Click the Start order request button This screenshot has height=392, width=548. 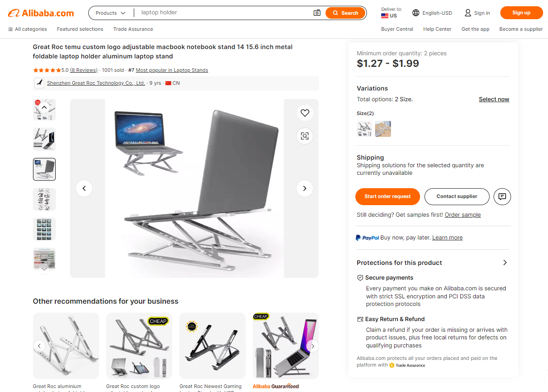click(x=387, y=196)
